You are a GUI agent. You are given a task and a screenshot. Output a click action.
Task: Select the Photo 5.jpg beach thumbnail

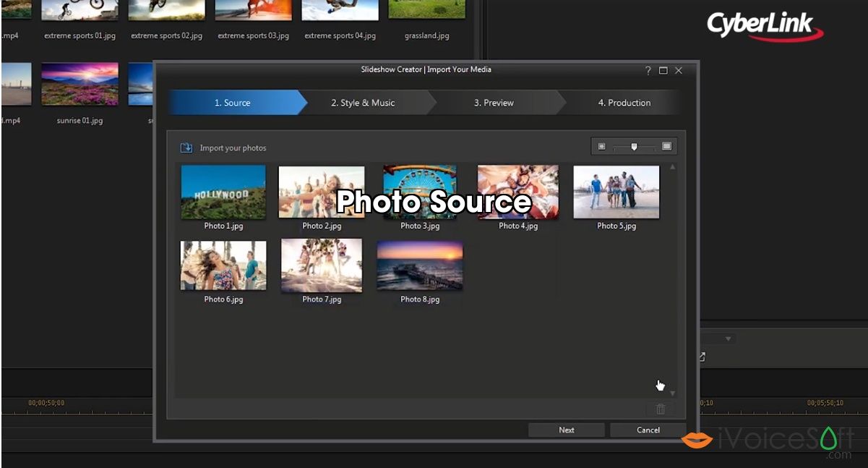coord(616,192)
